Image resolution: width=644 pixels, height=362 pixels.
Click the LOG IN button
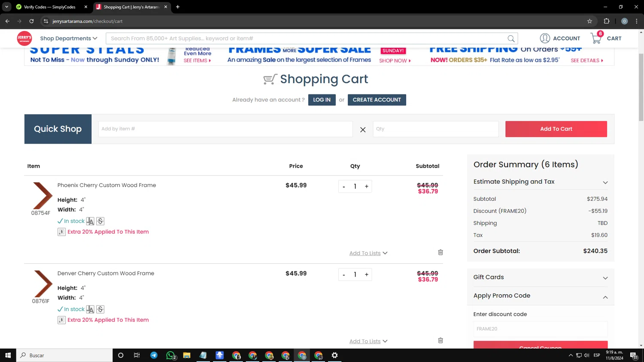pyautogui.click(x=322, y=100)
